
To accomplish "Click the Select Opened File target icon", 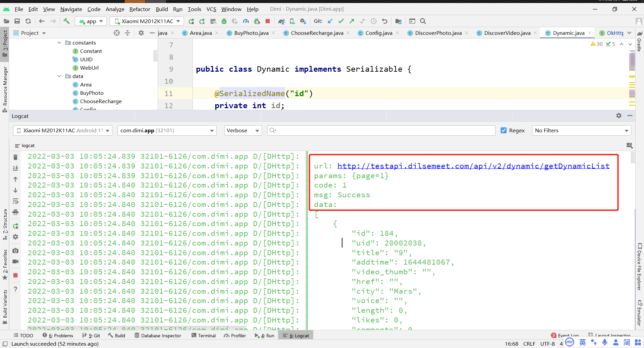I will 117,33.
